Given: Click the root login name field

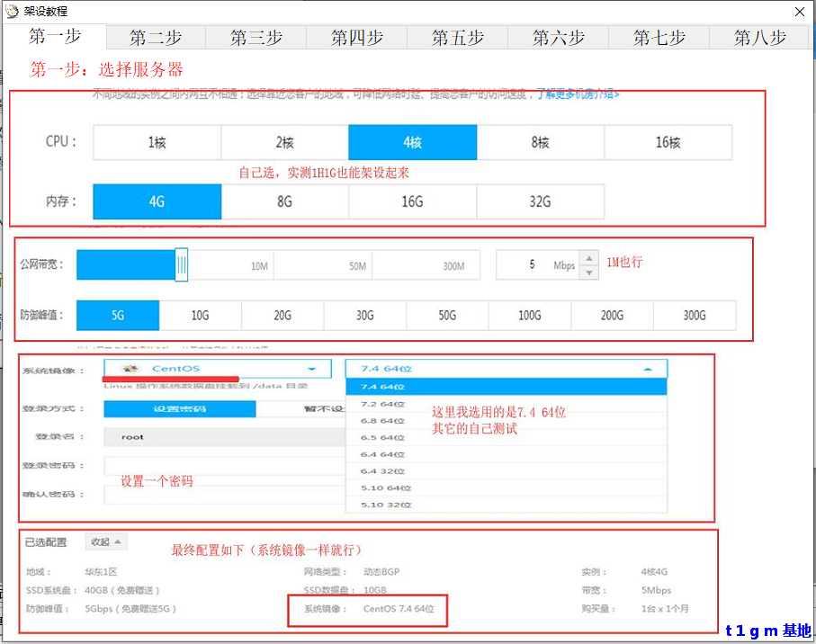Looking at the screenshot, I should 223,437.
